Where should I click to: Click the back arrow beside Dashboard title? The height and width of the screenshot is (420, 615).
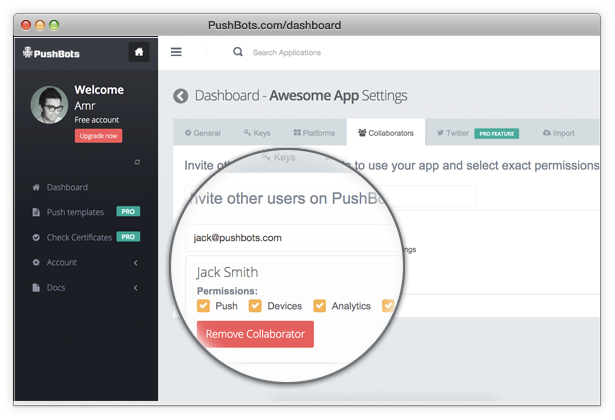[180, 96]
